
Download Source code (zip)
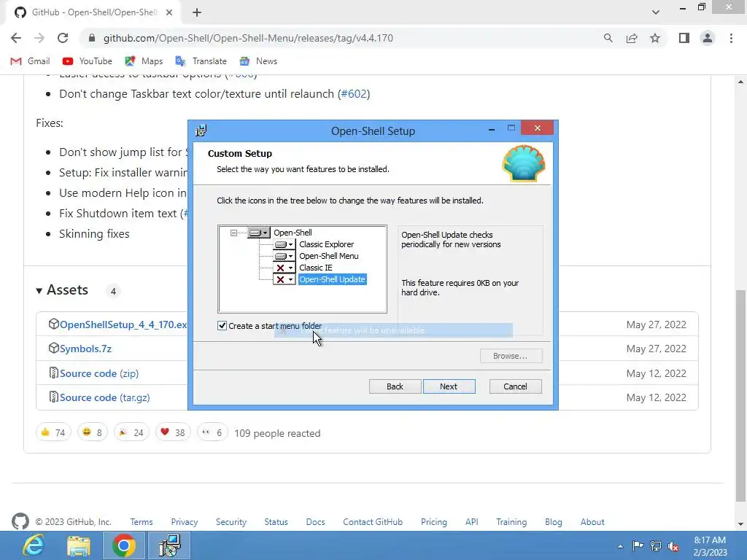[99, 373]
